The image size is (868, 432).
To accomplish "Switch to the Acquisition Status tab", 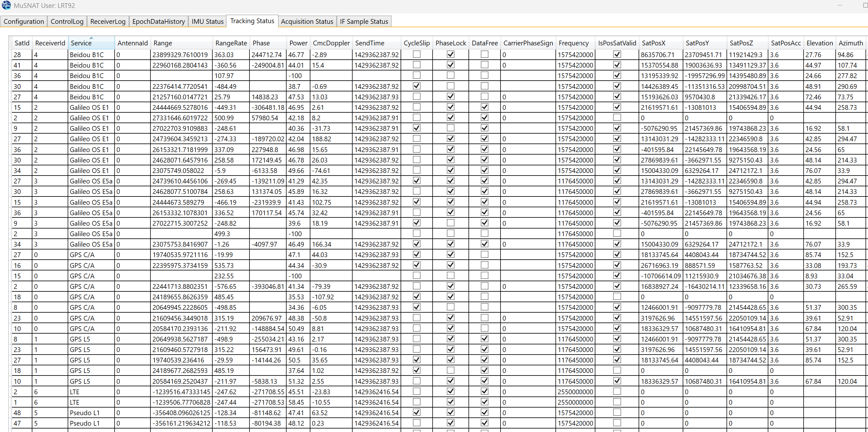I will [x=307, y=22].
